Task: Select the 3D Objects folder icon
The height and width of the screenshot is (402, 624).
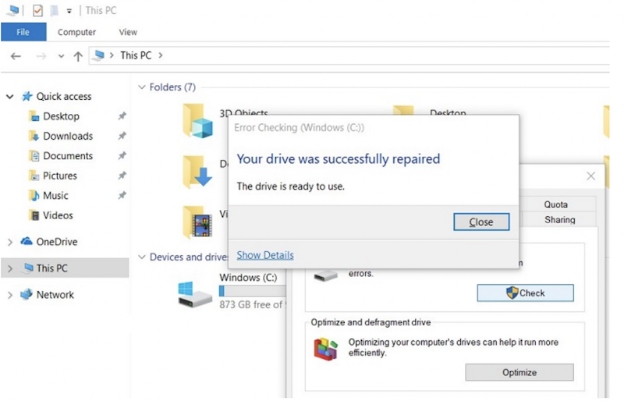Action: tap(198, 121)
